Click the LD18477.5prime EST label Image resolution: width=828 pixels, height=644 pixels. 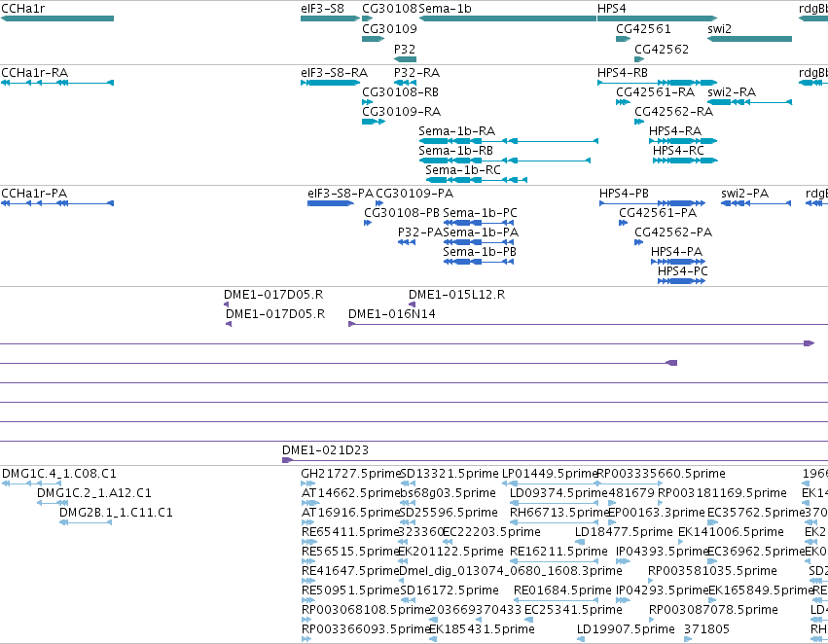[x=624, y=533]
